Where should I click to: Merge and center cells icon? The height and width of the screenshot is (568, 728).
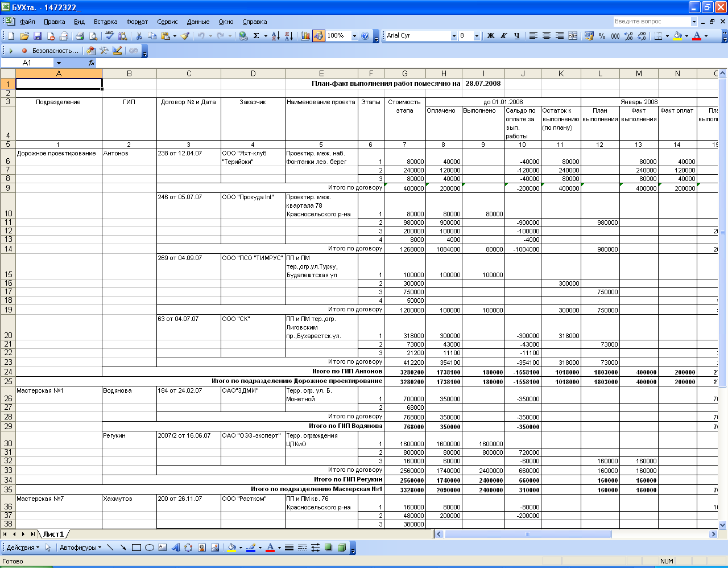573,36
